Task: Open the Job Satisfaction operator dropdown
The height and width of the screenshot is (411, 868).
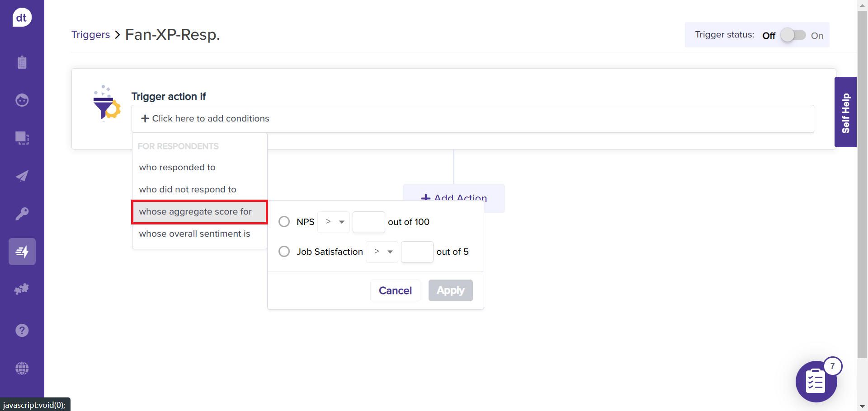Action: [x=382, y=252]
